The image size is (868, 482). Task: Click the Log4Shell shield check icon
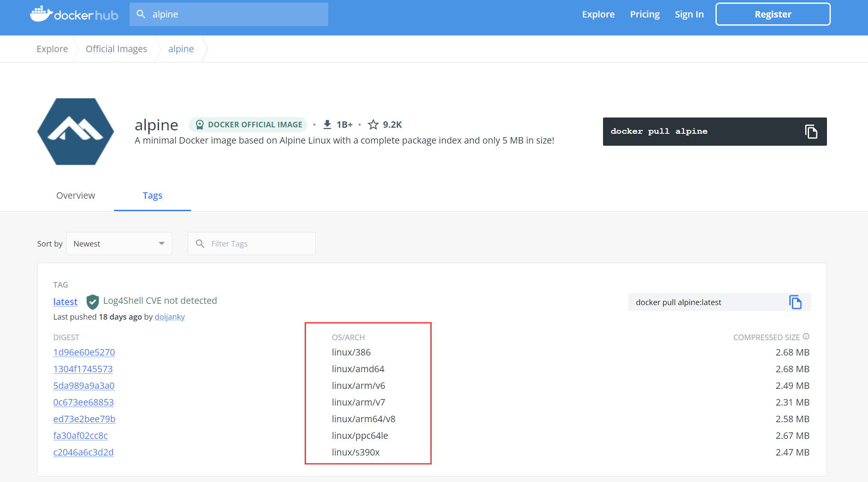click(x=92, y=302)
